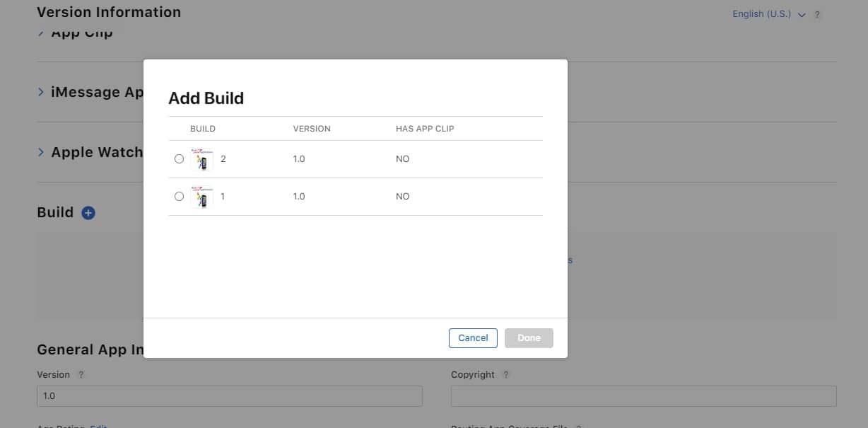
Task: Click the VERSION column header
Action: point(312,129)
